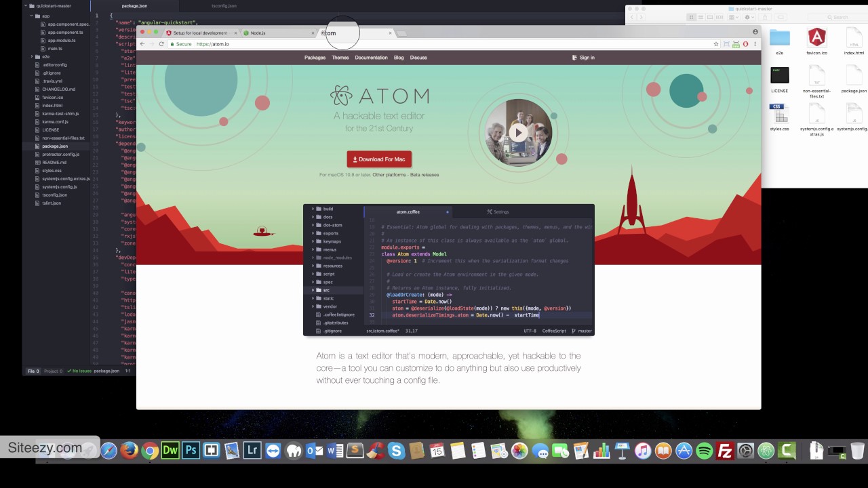Open the Trash in the dock
868x488 pixels.
click(x=857, y=450)
